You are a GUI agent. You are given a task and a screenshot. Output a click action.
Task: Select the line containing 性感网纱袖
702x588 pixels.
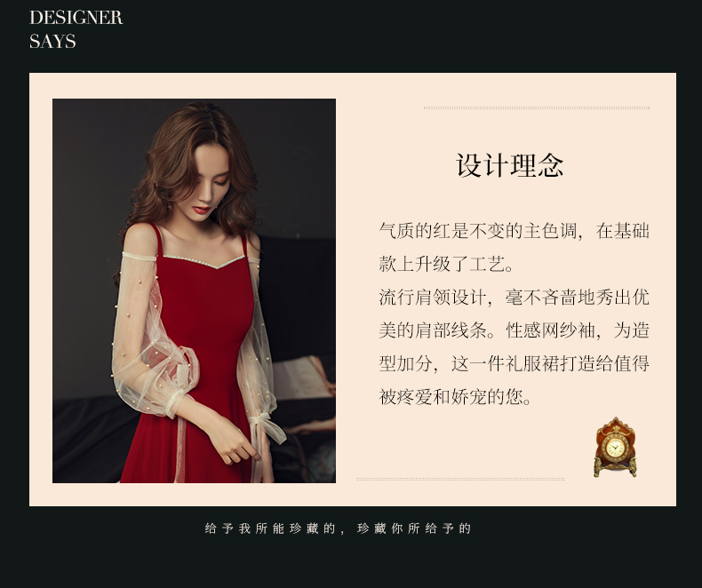514,330
